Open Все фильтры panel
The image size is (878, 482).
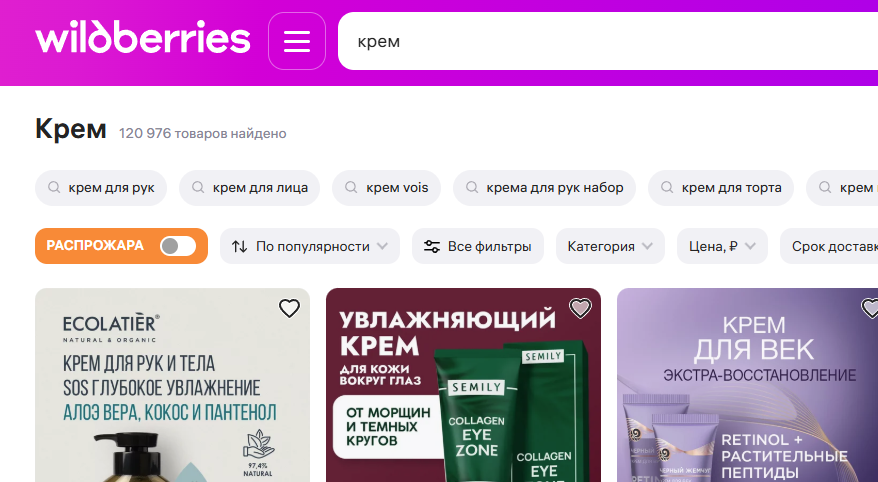[x=478, y=246]
